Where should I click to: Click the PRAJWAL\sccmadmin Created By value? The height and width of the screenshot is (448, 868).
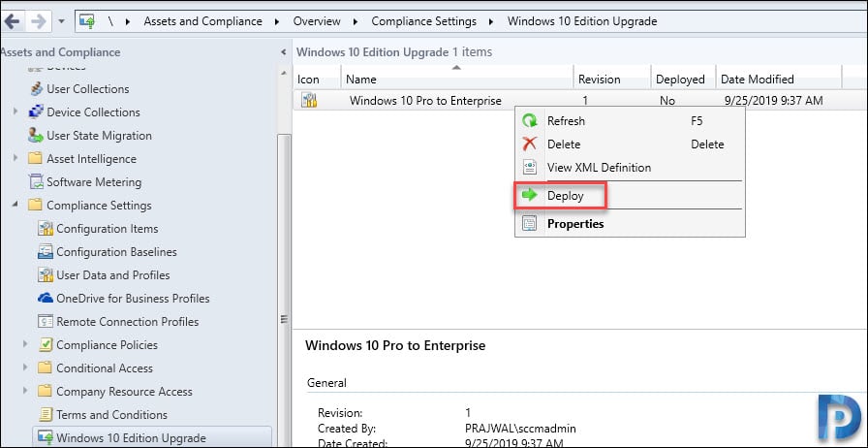[x=521, y=429]
